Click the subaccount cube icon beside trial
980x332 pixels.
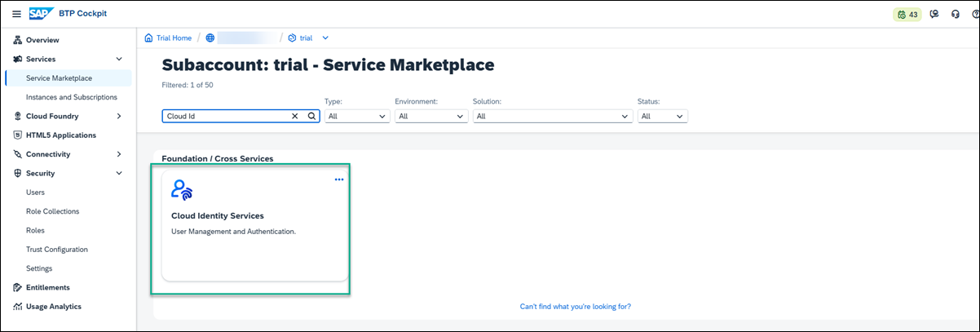click(x=292, y=38)
